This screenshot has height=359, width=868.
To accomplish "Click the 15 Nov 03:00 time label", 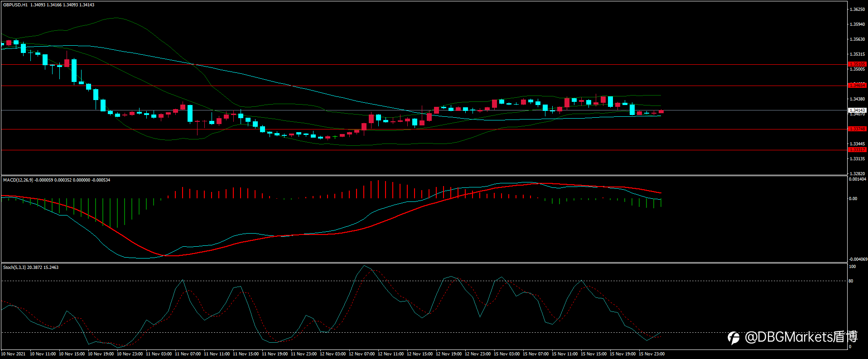I will tap(506, 354).
